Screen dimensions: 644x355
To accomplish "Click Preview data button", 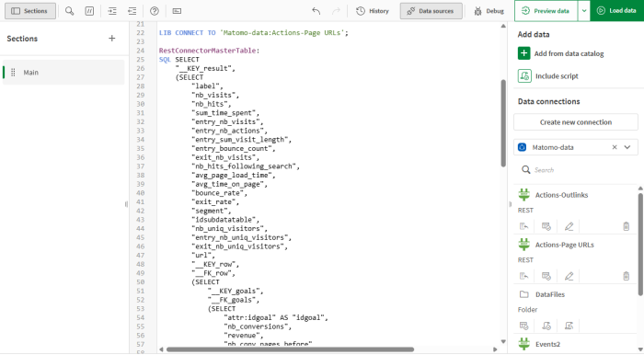I will pos(546,11).
